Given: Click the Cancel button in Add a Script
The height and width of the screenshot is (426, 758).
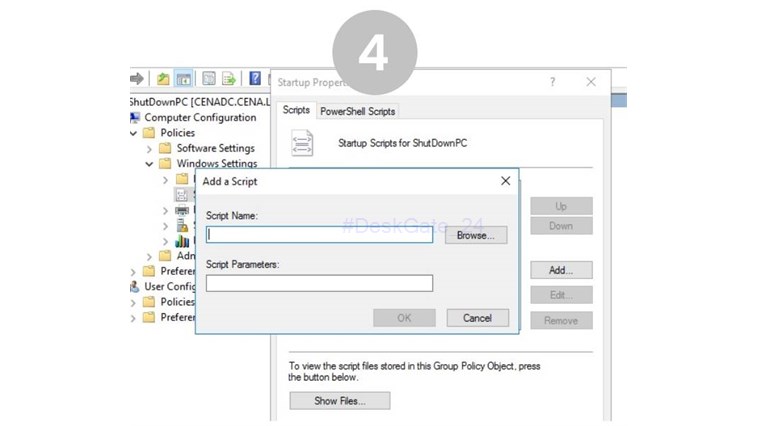Looking at the screenshot, I should pos(477,318).
